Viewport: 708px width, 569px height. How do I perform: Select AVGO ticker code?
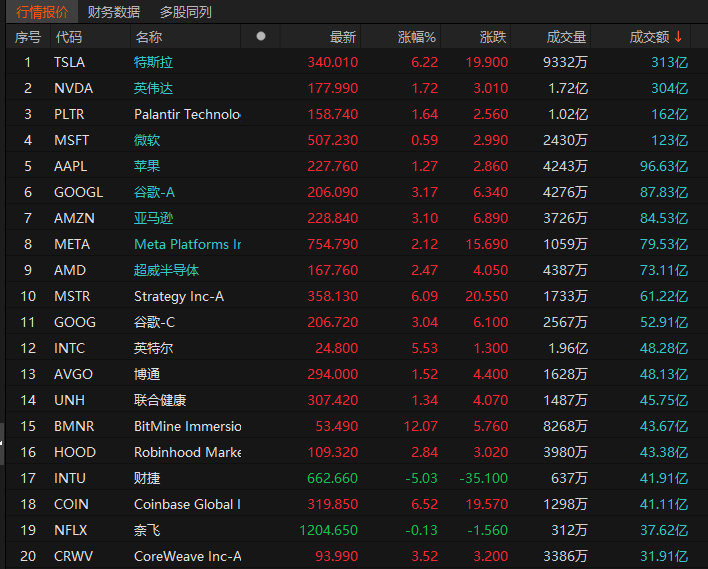[x=73, y=374]
